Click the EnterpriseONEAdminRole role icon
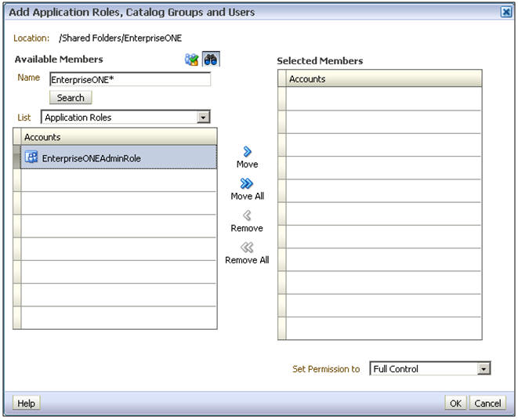The width and height of the screenshot is (518, 420). 31,157
